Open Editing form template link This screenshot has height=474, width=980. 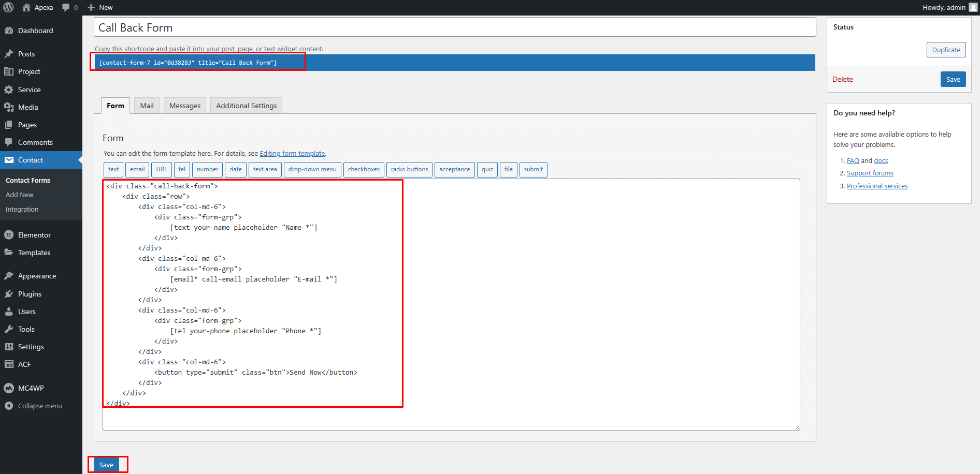(292, 153)
